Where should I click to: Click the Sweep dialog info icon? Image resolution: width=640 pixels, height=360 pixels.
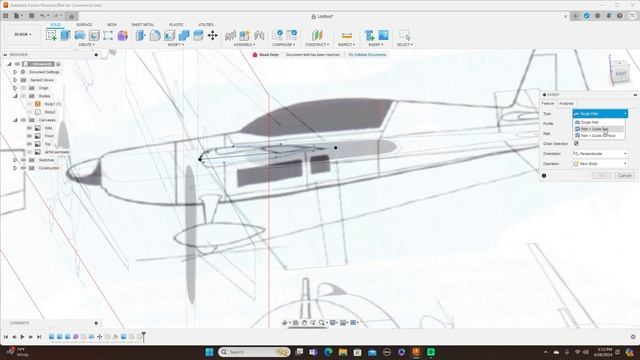[544, 176]
